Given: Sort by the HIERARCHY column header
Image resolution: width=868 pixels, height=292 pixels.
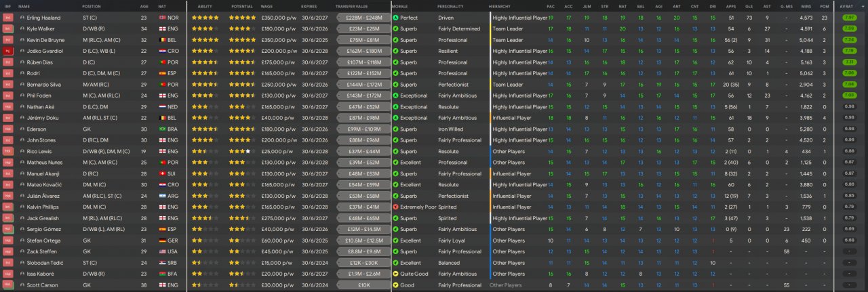Looking at the screenshot, I should pos(500,5).
